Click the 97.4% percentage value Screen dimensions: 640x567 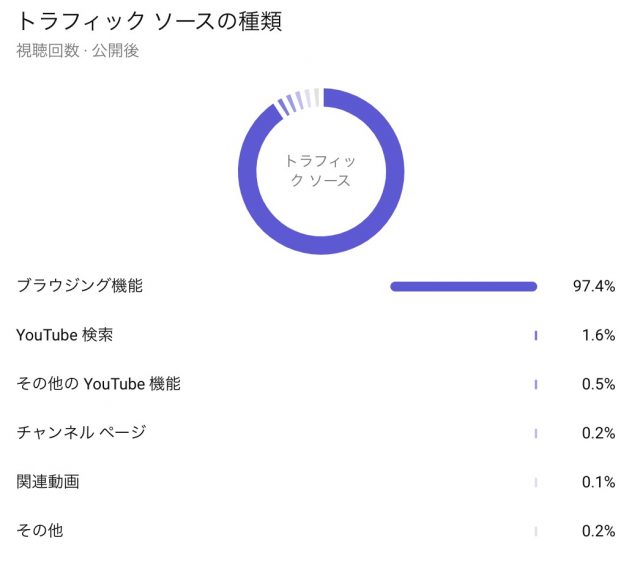pos(593,287)
